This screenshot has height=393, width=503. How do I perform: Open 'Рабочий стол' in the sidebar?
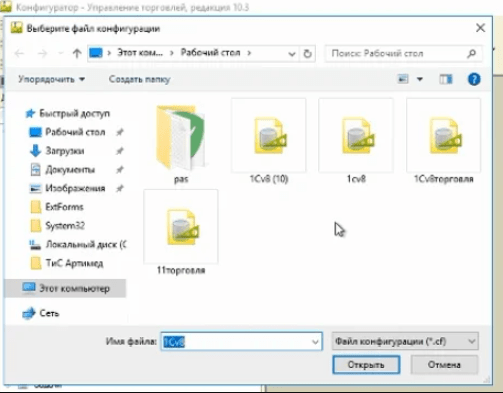67,132
